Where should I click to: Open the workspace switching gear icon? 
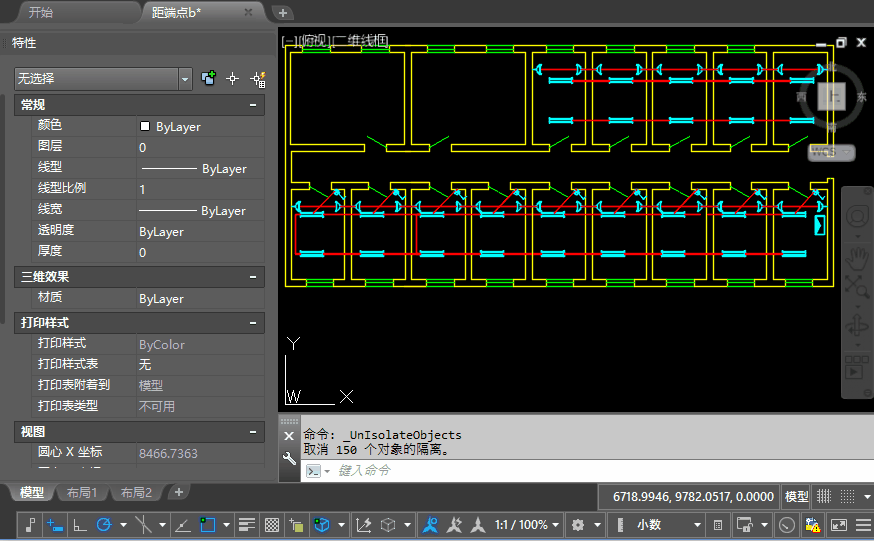pos(577,525)
